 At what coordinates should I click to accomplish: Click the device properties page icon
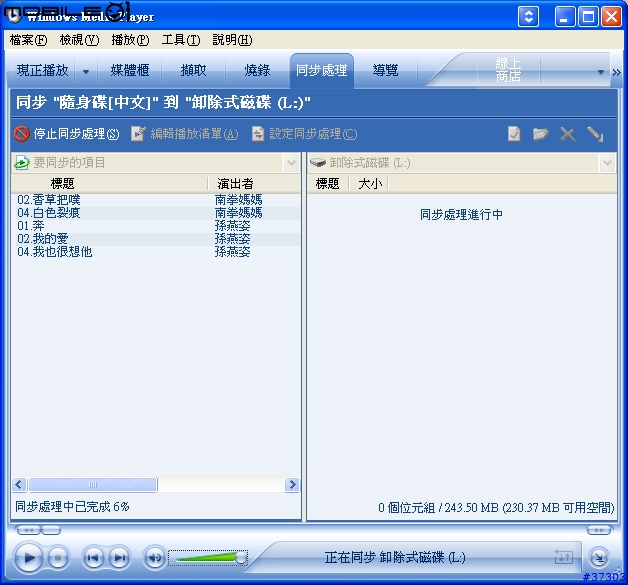514,134
